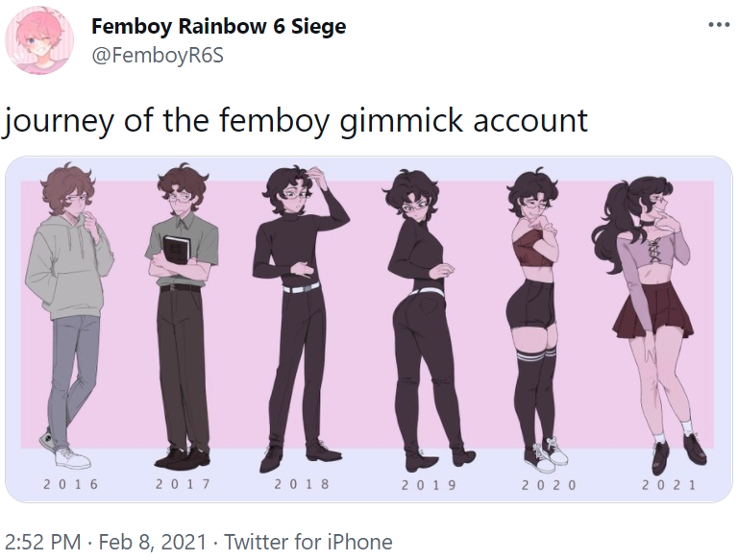Click the 2019 year label
The width and height of the screenshot is (738, 560).
click(429, 485)
